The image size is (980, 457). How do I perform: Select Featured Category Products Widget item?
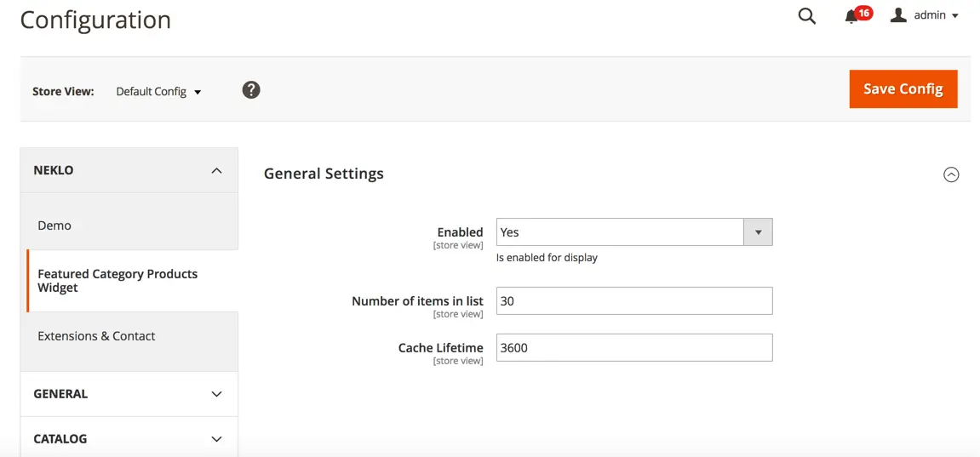[x=117, y=281]
